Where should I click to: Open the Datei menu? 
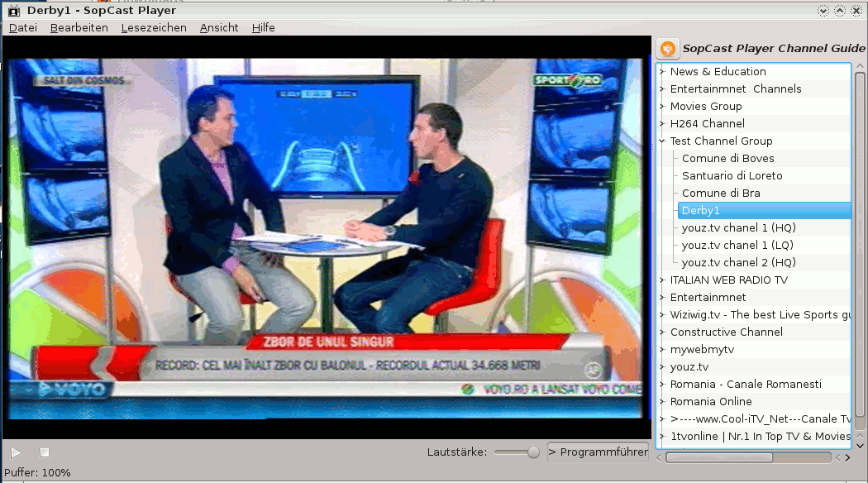pyautogui.click(x=22, y=27)
